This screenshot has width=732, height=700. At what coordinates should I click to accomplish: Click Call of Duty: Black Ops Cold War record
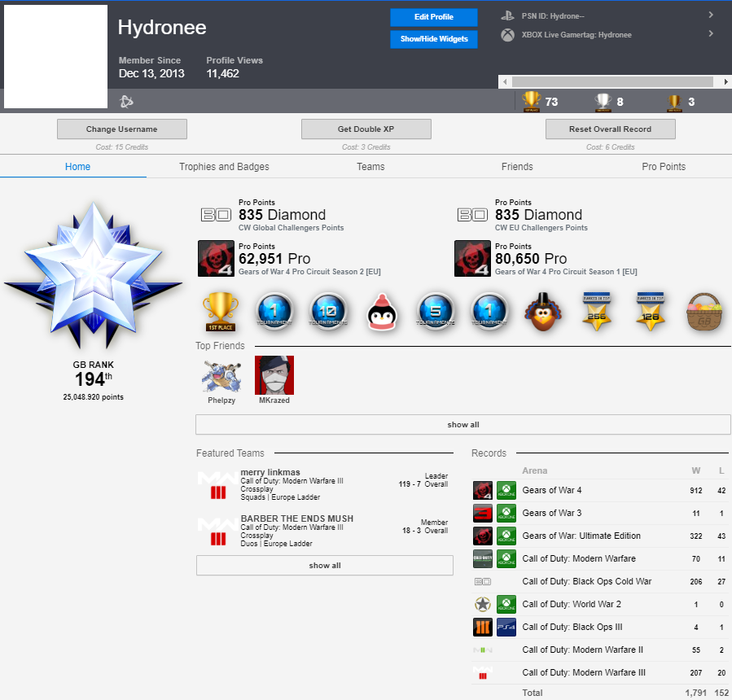click(600, 581)
